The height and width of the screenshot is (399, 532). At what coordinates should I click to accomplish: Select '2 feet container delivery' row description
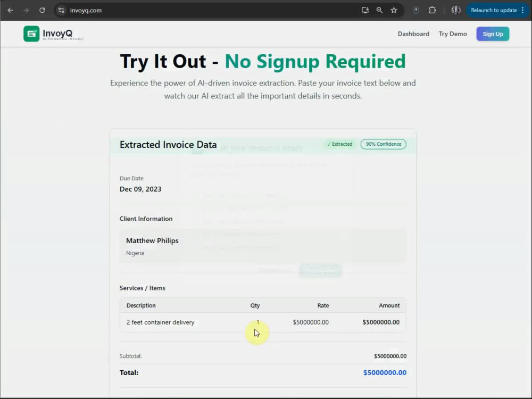point(160,322)
